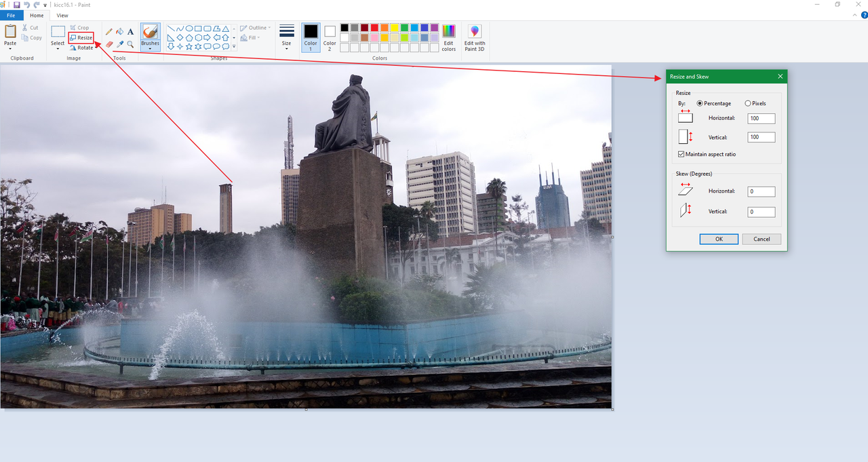Open Edit with Paint 3D
This screenshot has width=868, height=462.
coord(475,38)
